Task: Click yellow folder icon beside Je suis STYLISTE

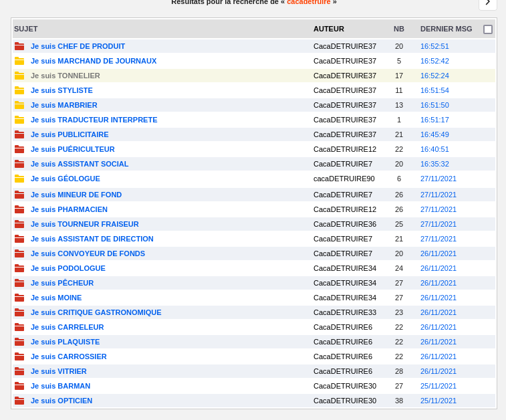Action: [19, 90]
